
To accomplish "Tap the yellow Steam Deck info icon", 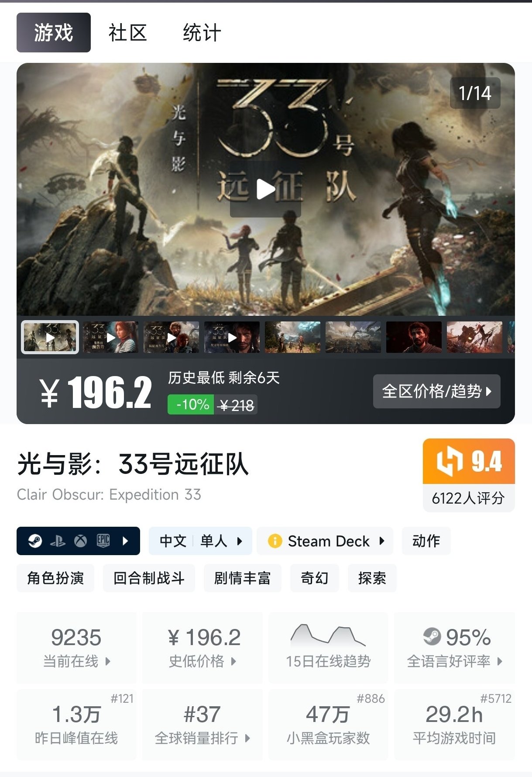I will pos(275,541).
